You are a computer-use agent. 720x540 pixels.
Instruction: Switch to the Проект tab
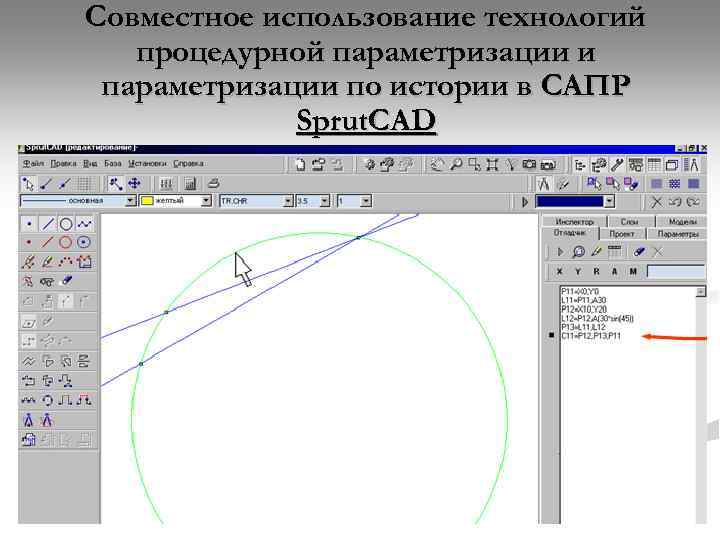[x=622, y=234]
